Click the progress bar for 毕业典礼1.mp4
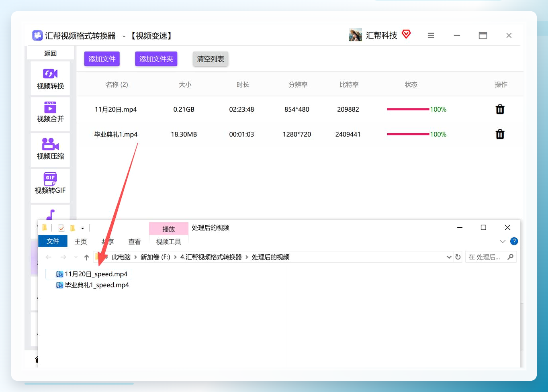This screenshot has width=548, height=392. (408, 134)
